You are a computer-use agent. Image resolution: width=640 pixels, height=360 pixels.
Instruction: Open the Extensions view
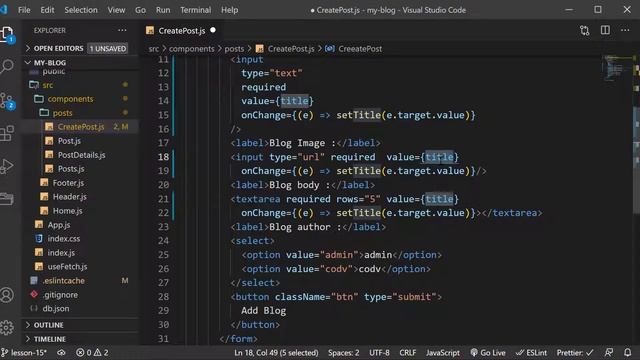point(7,133)
